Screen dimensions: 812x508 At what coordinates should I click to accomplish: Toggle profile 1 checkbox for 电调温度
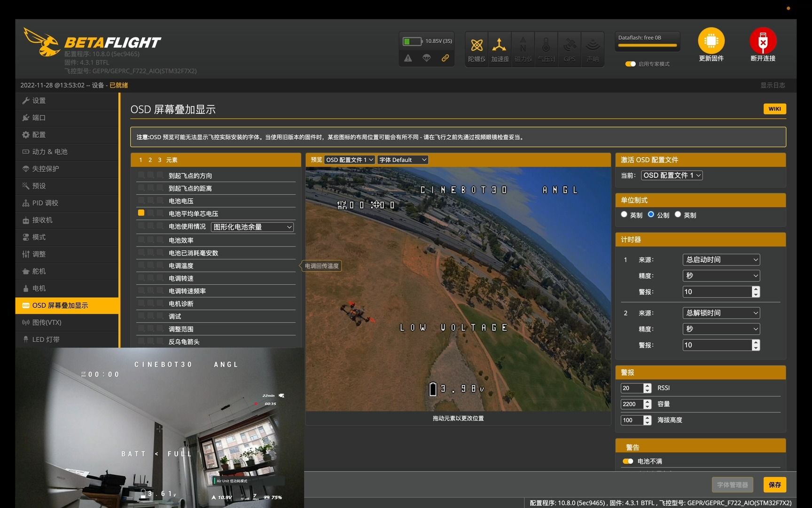(141, 265)
